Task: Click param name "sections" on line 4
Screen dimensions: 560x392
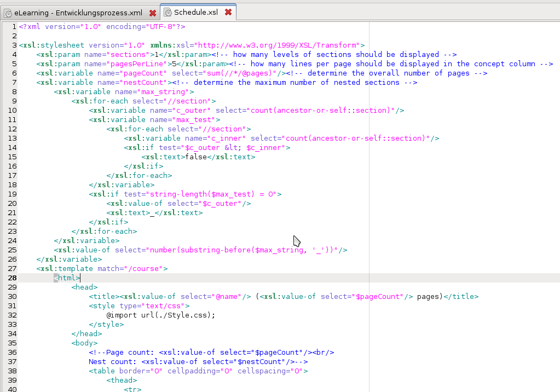Action: (128, 55)
